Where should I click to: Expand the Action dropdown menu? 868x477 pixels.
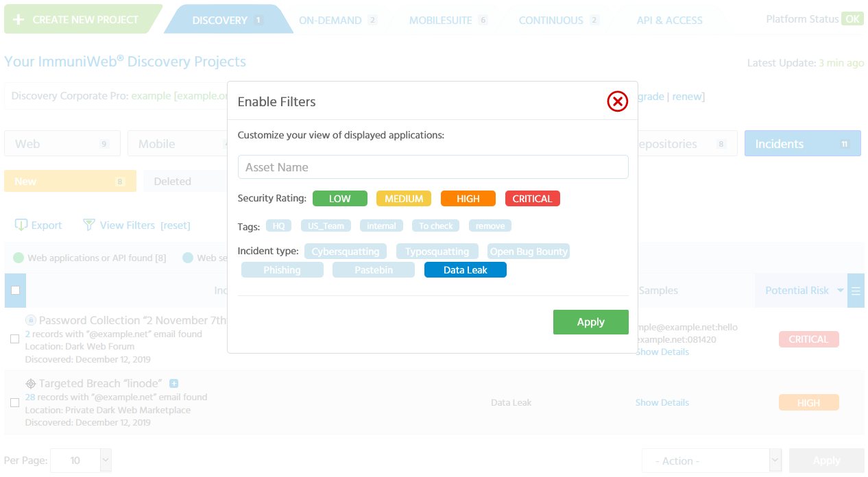pyautogui.click(x=775, y=461)
